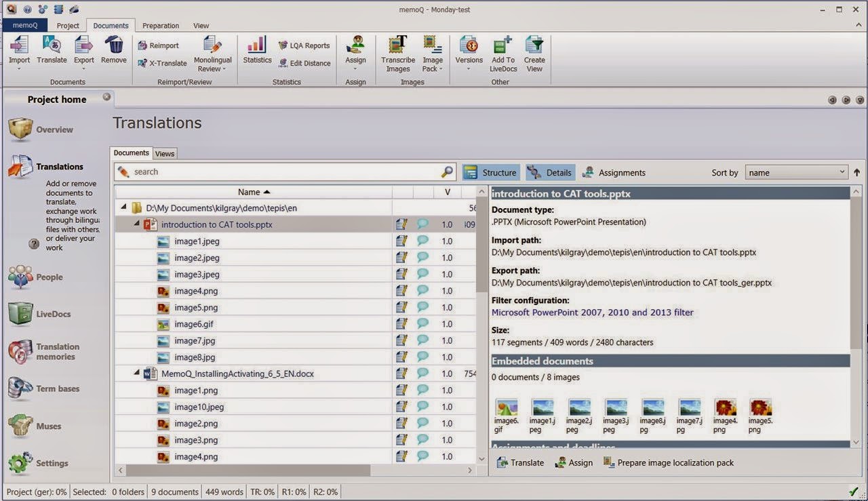Open the Views tab
868x501 pixels.
pyautogui.click(x=165, y=153)
